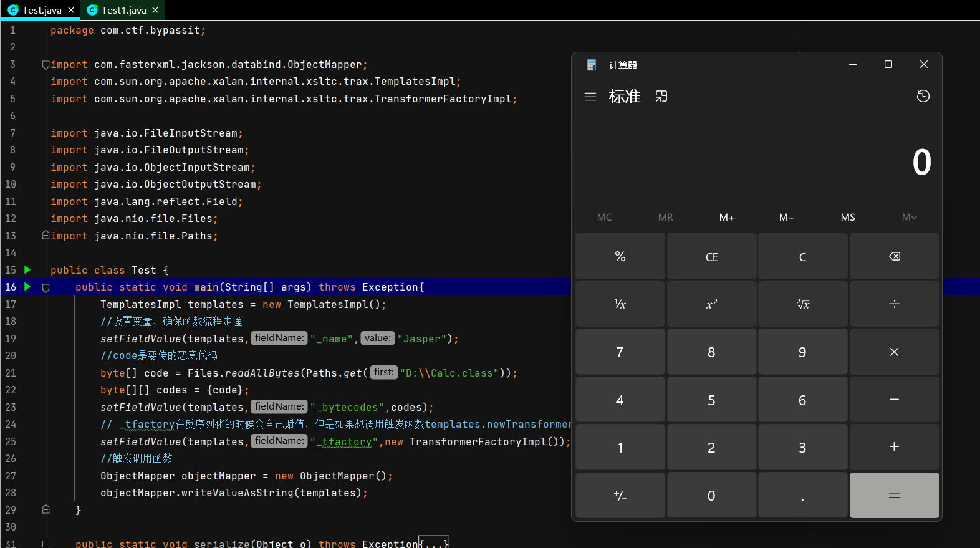The height and width of the screenshot is (548, 980).
Task: Click the minus key
Action: tap(895, 400)
